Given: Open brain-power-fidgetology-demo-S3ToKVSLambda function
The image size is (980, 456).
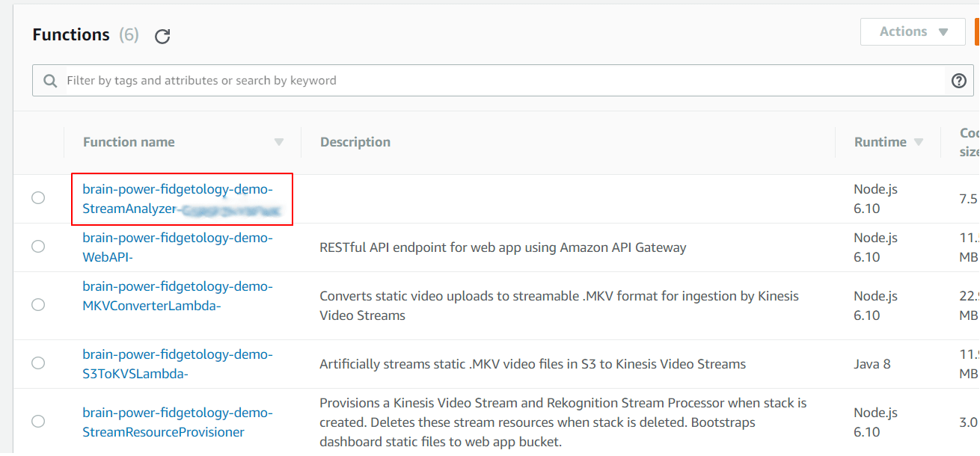Looking at the screenshot, I should pyautogui.click(x=178, y=363).
